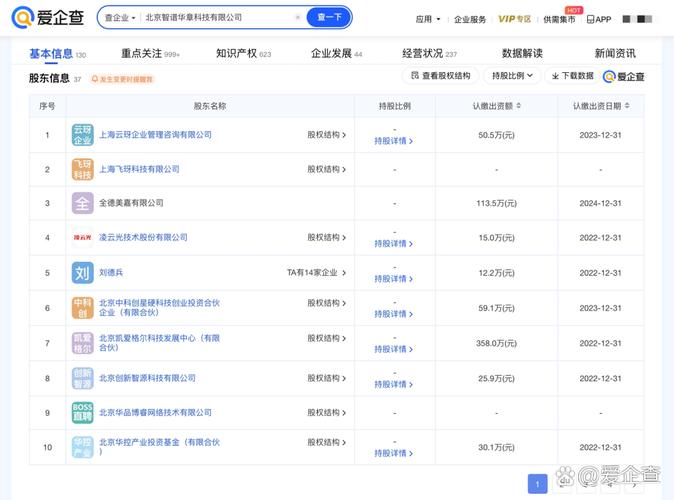This screenshot has width=674, height=500.
Task: Expand the 应用 dropdown menu
Action: click(x=428, y=19)
